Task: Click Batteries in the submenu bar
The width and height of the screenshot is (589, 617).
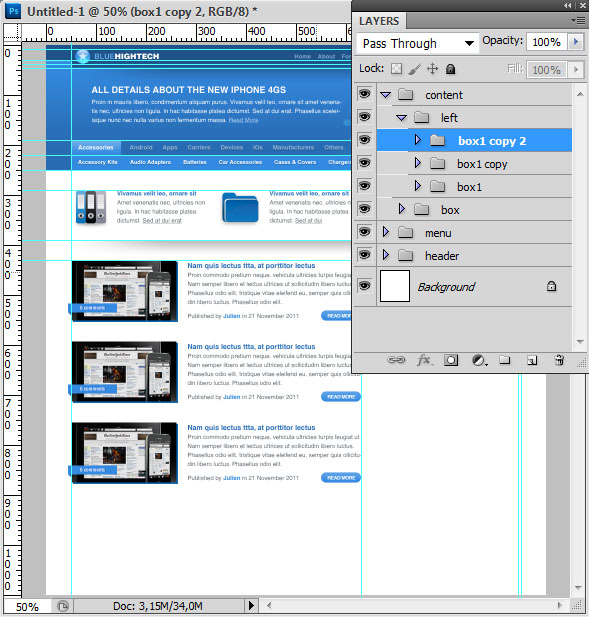Action: coord(195,162)
